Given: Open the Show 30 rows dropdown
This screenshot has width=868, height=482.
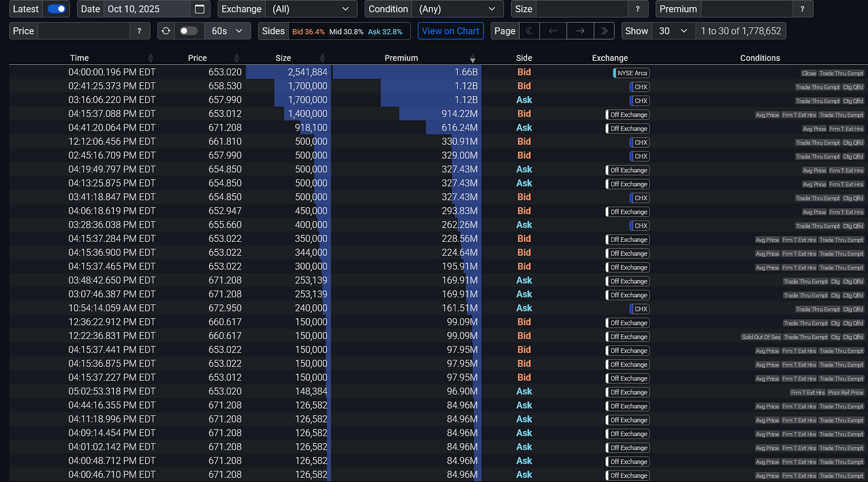Looking at the screenshot, I should [674, 31].
